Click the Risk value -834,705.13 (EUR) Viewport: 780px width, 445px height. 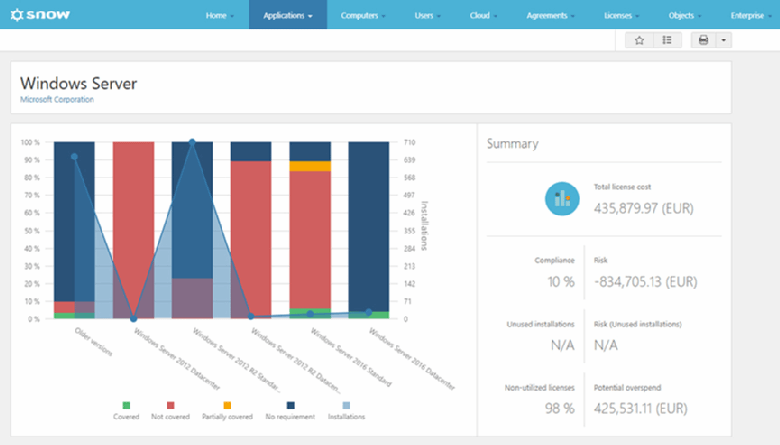[645, 282]
